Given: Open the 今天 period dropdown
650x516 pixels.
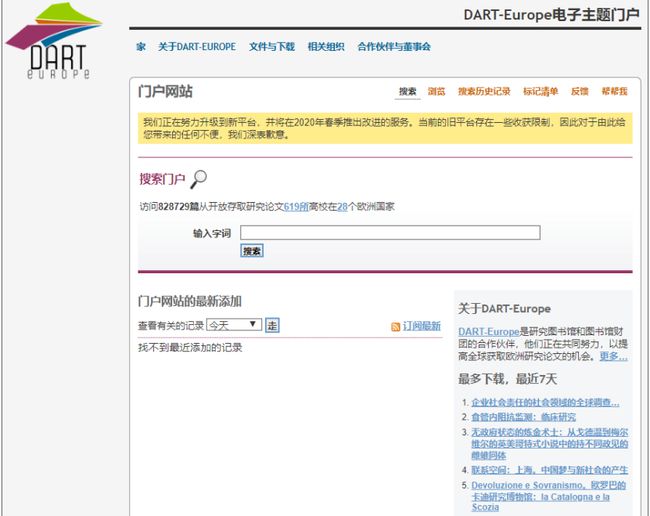Looking at the screenshot, I should click(x=234, y=325).
